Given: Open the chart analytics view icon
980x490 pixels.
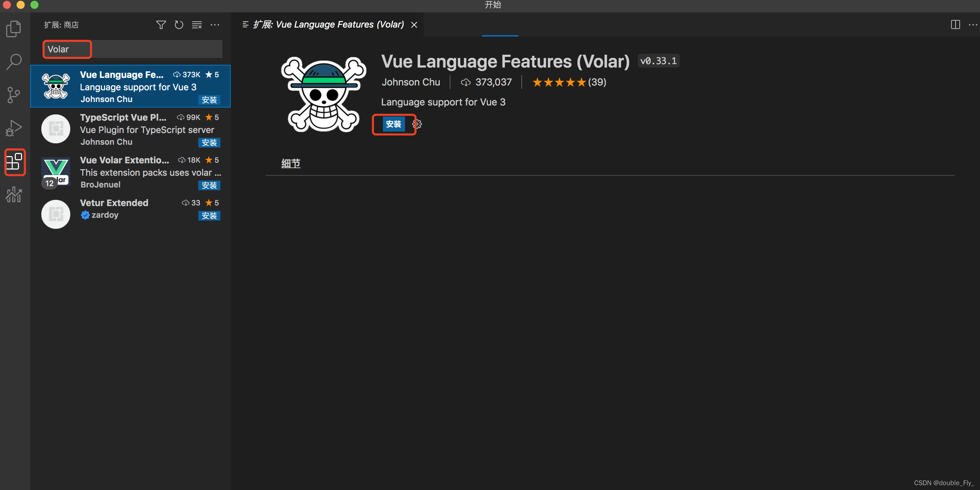Looking at the screenshot, I should (14, 195).
